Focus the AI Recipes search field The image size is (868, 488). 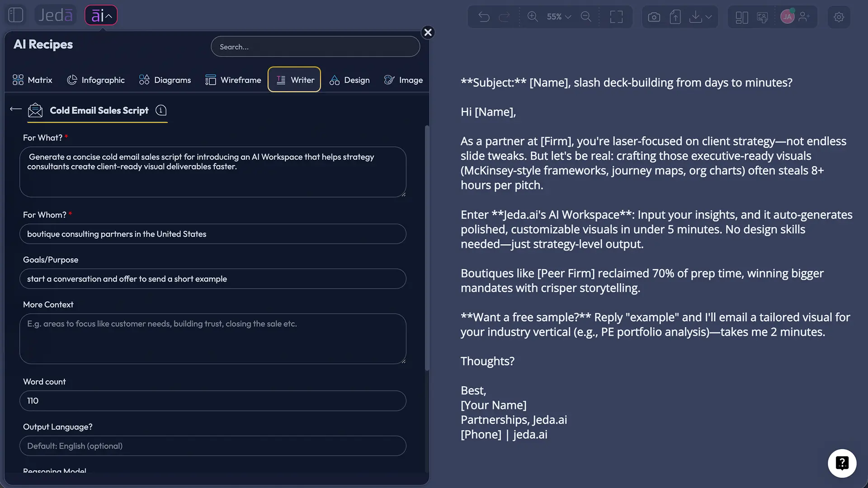click(x=315, y=47)
